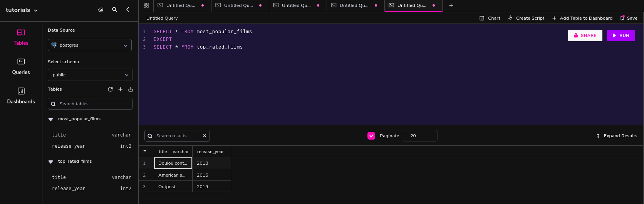Add a new table with plus icon
The width and height of the screenshot is (644, 204).
pos(121,89)
